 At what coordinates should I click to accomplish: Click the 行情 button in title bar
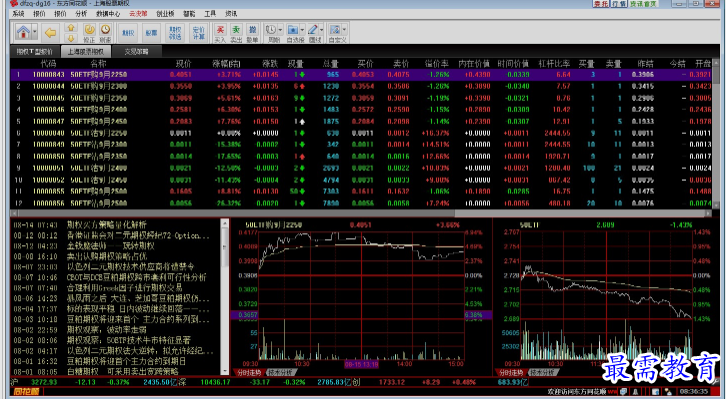pyautogui.click(x=619, y=4)
